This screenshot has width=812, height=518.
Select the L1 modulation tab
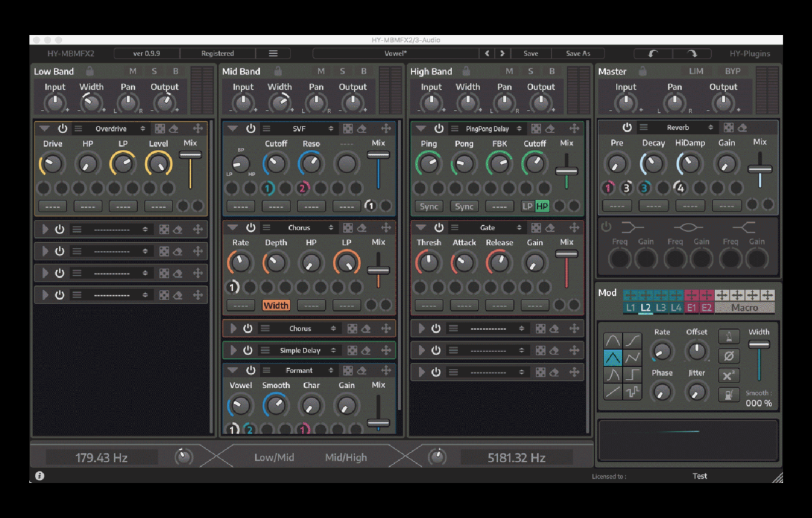(631, 308)
